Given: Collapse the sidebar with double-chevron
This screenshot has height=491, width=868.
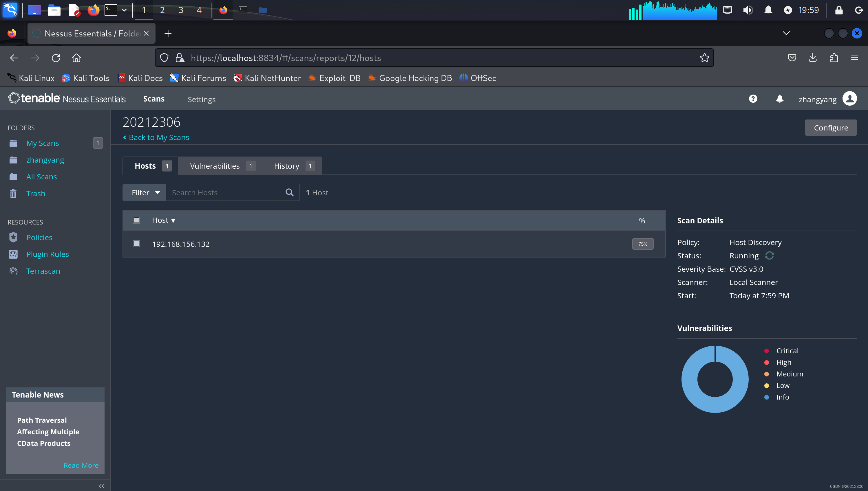Looking at the screenshot, I should [102, 486].
